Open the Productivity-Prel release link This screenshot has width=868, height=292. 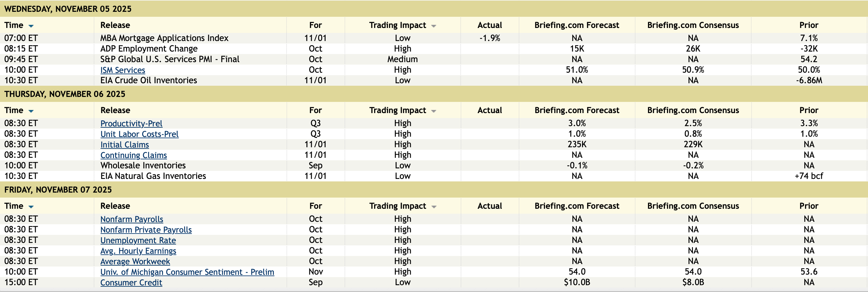tap(131, 123)
